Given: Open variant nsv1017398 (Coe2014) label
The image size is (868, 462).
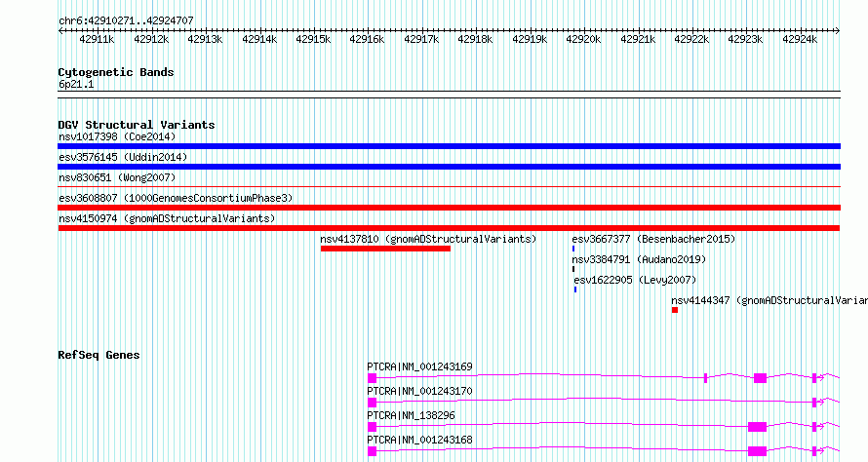Looking at the screenshot, I should (117, 136).
